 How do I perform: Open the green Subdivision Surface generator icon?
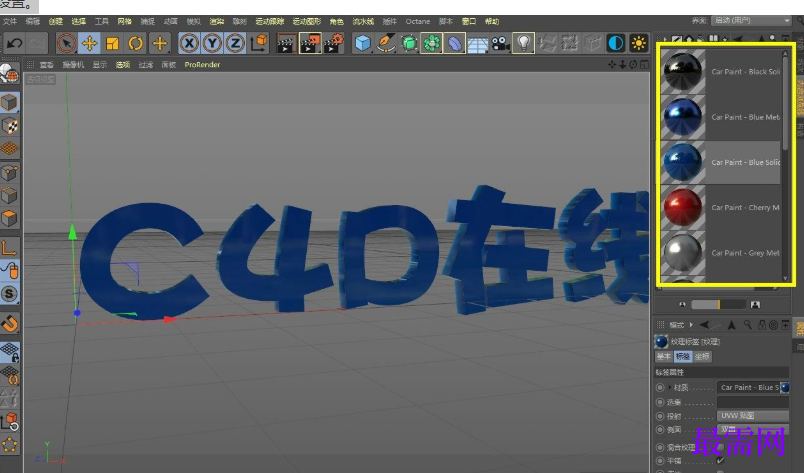(x=409, y=43)
